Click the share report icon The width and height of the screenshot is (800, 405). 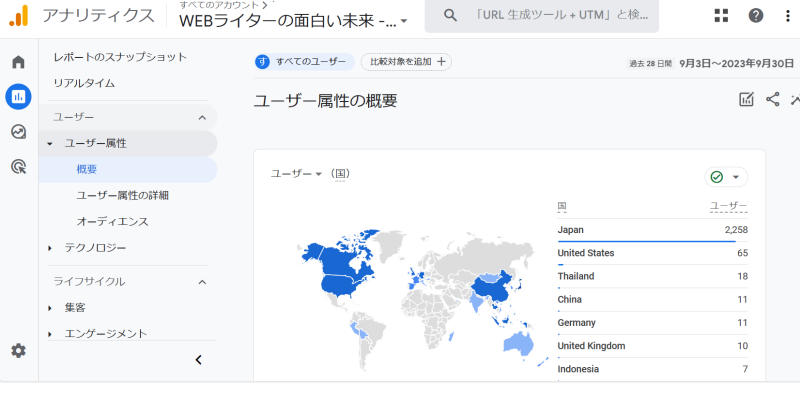(x=772, y=99)
